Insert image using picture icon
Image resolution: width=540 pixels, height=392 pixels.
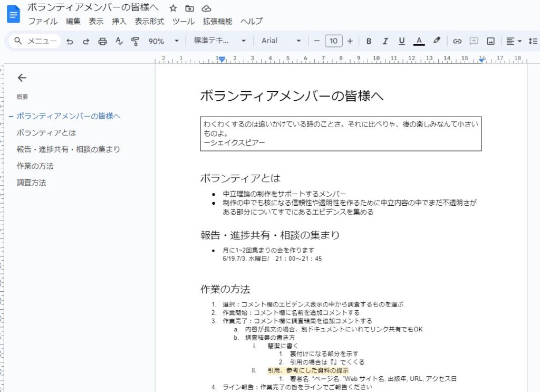coord(490,41)
